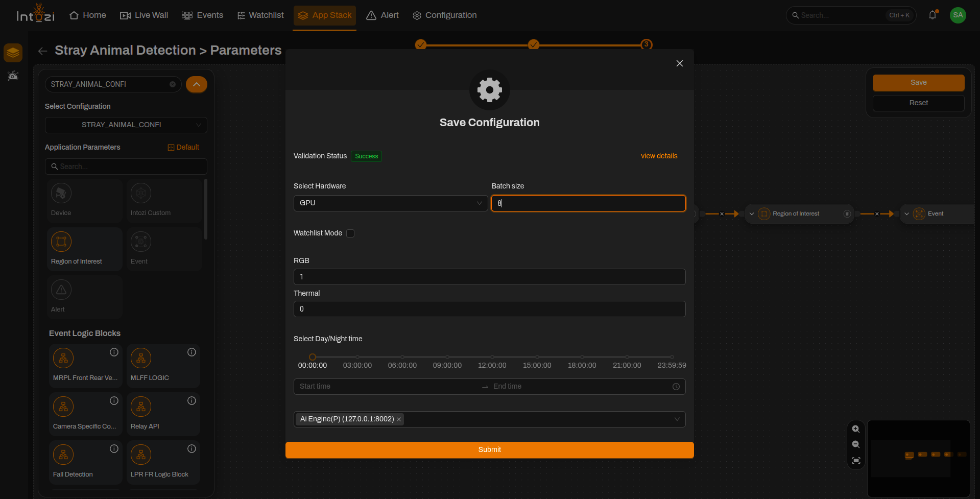The height and width of the screenshot is (499, 980).
Task: Fit canvas view to screen
Action: (x=856, y=461)
